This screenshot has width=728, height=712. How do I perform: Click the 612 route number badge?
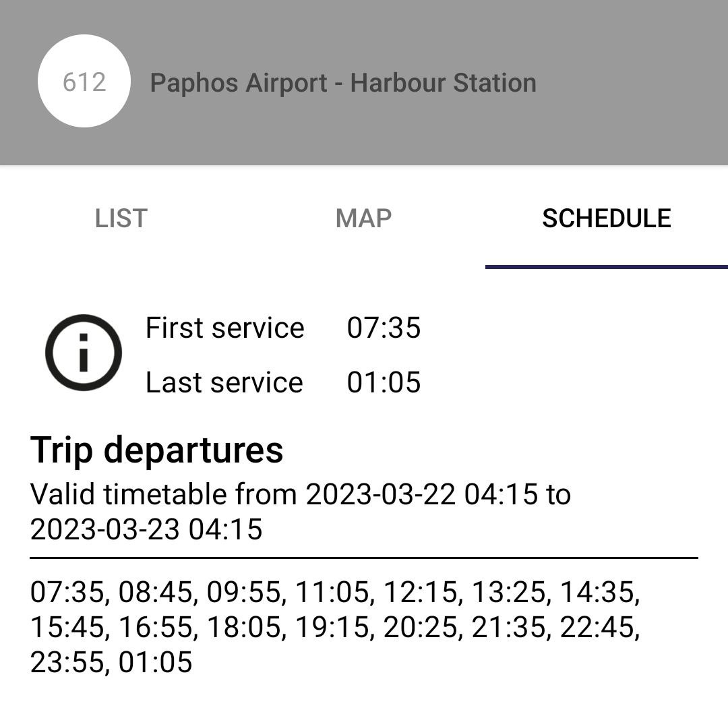point(84,82)
